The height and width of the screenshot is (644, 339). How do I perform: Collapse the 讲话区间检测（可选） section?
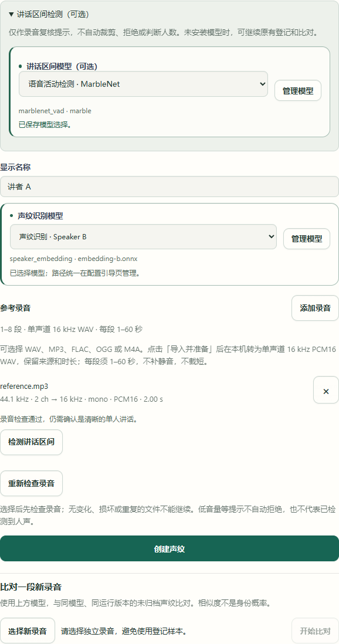pyautogui.click(x=49, y=15)
